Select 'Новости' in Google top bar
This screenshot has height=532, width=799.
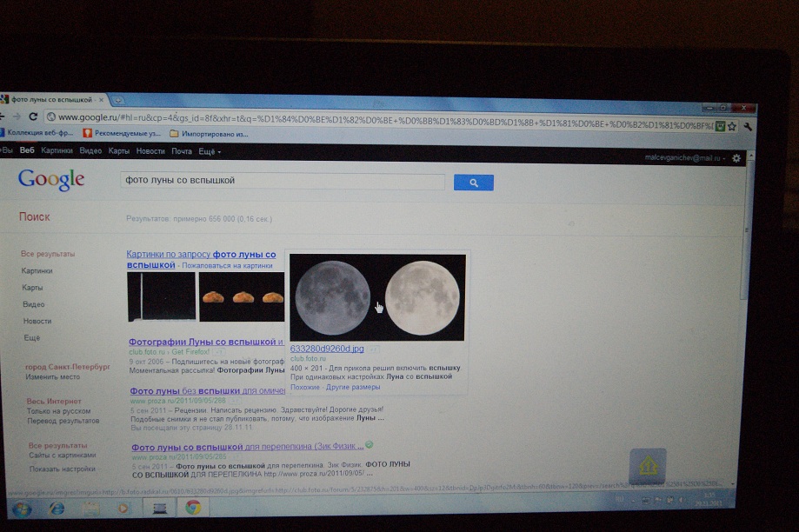(x=150, y=151)
